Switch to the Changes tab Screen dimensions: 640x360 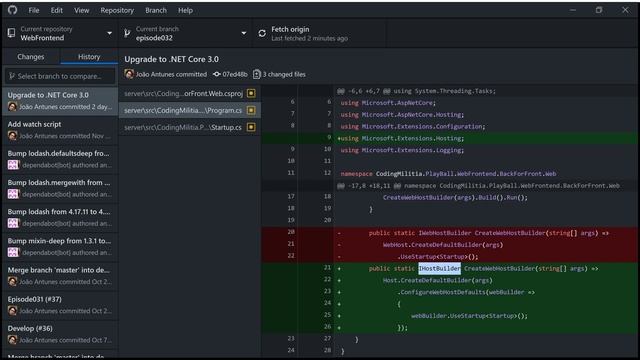[31, 57]
